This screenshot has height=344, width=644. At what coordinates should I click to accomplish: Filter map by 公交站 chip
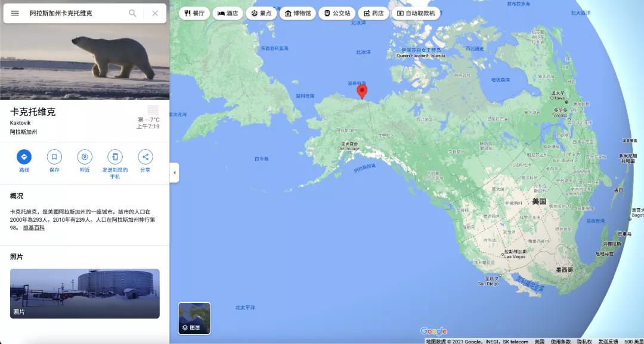click(337, 13)
